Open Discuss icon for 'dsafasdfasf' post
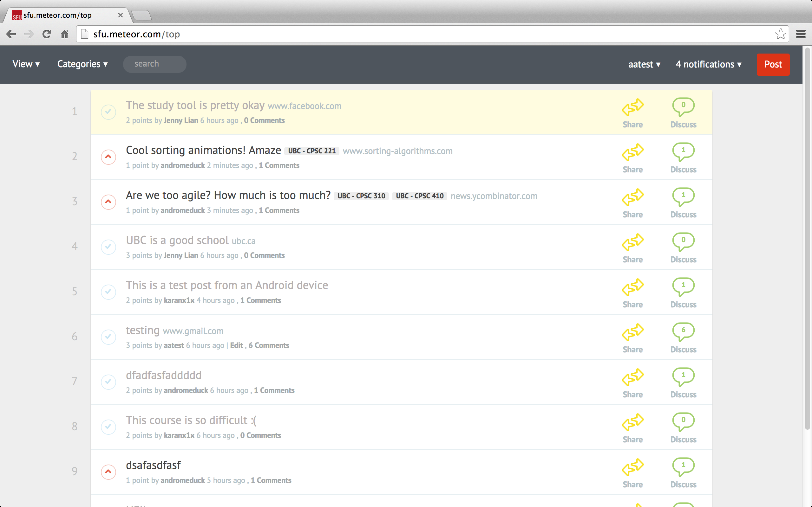Viewport: 812px width, 507px height. (683, 466)
